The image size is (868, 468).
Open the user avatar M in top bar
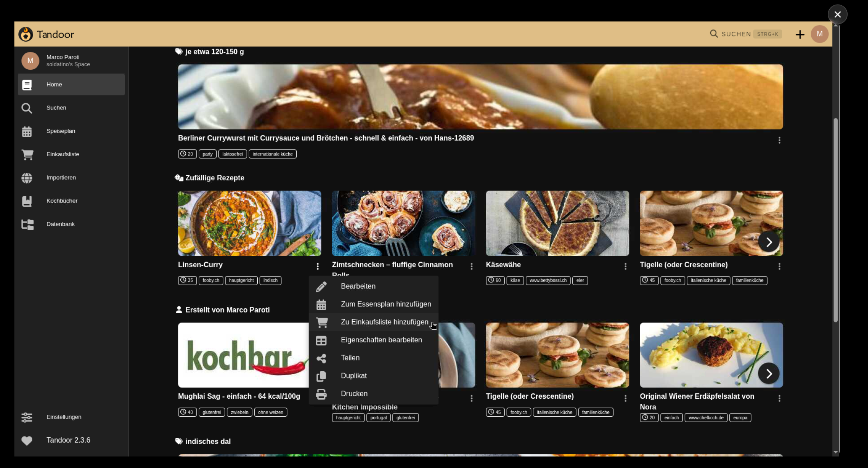pos(819,34)
